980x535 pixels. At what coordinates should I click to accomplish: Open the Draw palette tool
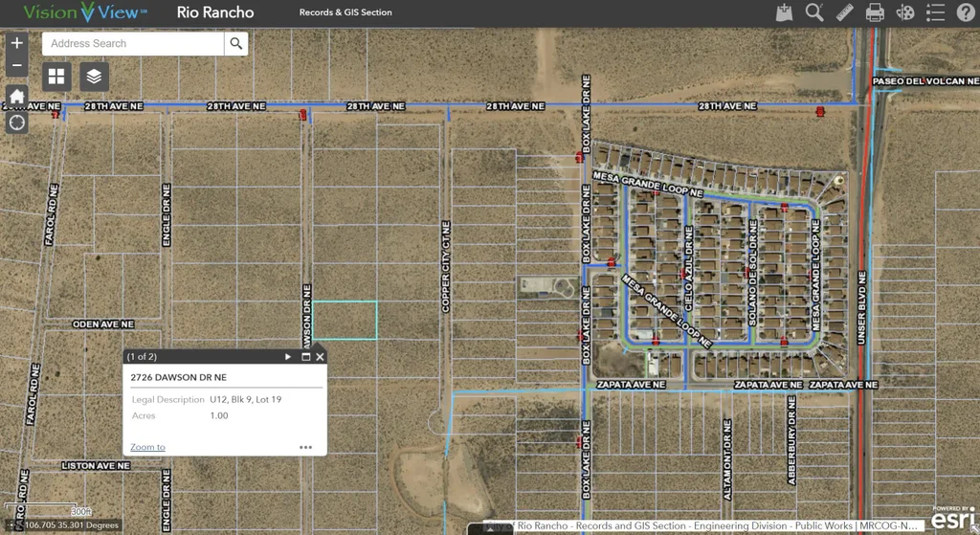pyautogui.click(x=905, y=12)
